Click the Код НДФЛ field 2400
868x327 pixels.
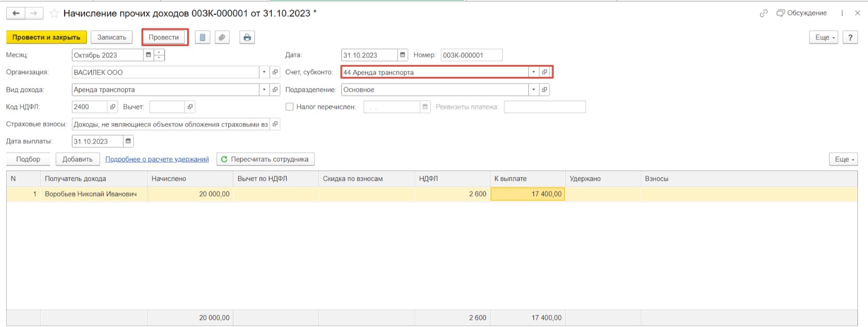pyautogui.click(x=90, y=107)
